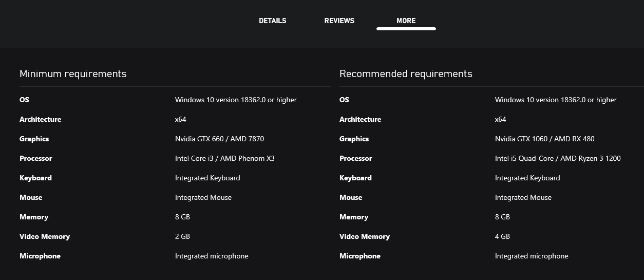Open the REVIEWS tab
This screenshot has height=280, width=644.
point(339,21)
